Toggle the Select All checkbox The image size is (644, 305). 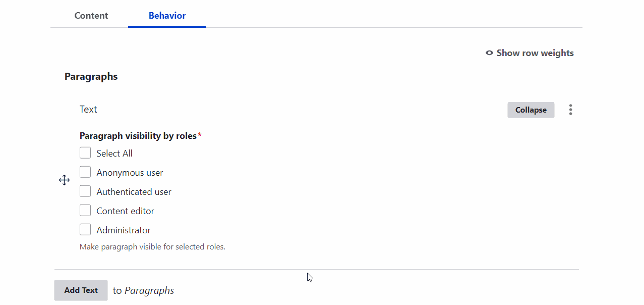[85, 152]
